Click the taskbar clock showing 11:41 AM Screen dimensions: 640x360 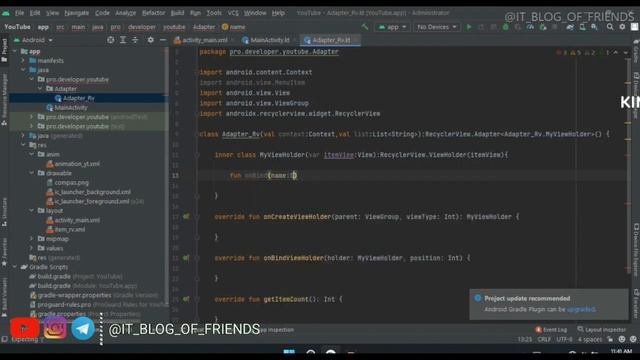(x=621, y=351)
